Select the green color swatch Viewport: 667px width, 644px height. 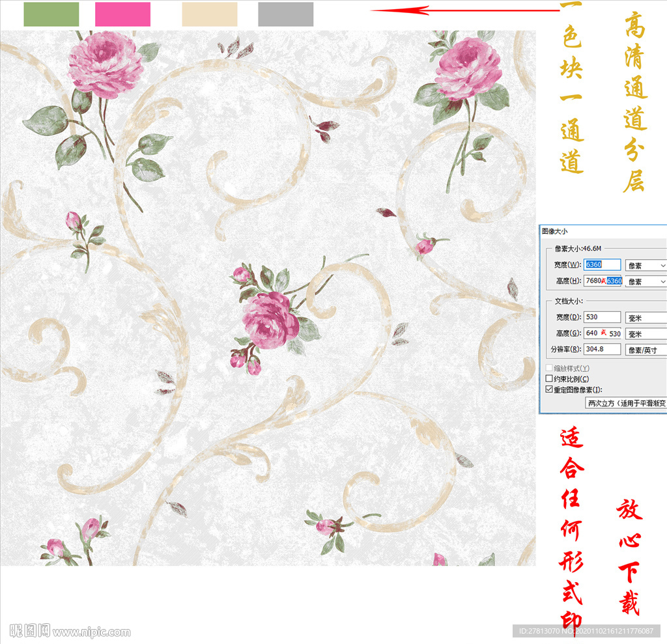(x=51, y=14)
